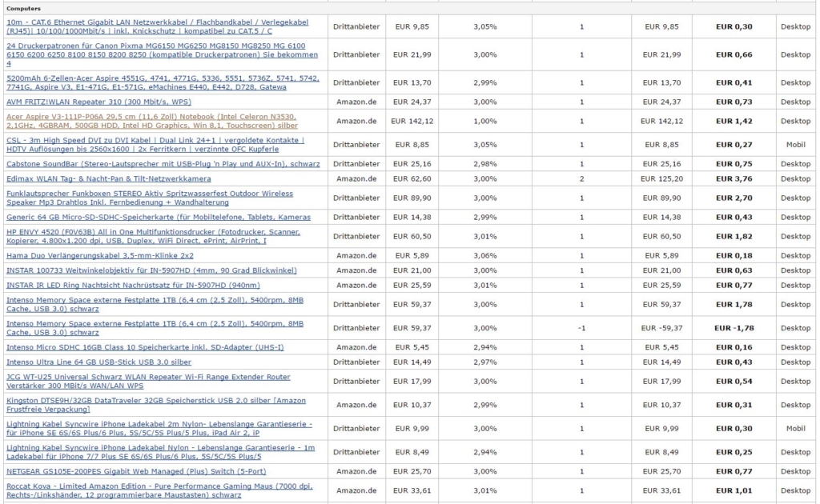Open the Funklautsprecher Funkboxen STEREO link
The height and width of the screenshot is (504, 820).
point(150,198)
